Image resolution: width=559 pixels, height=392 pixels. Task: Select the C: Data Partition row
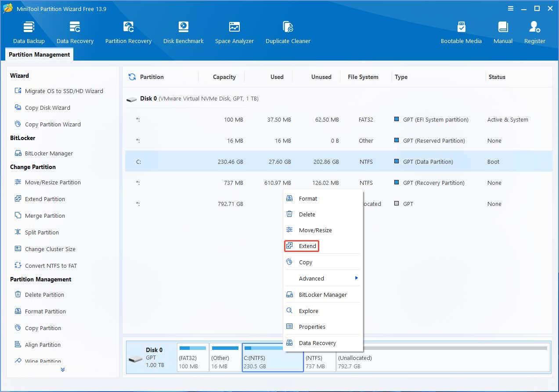[x=339, y=162]
